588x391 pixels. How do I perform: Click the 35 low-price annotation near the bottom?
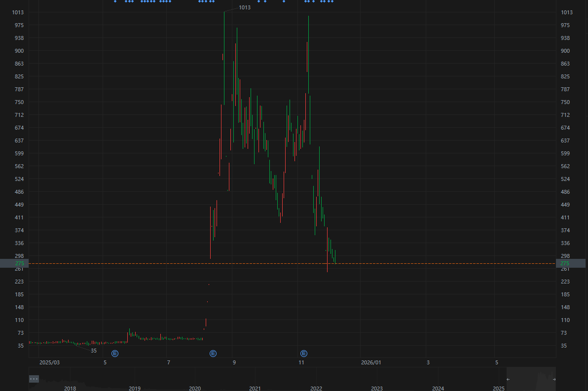tap(94, 351)
